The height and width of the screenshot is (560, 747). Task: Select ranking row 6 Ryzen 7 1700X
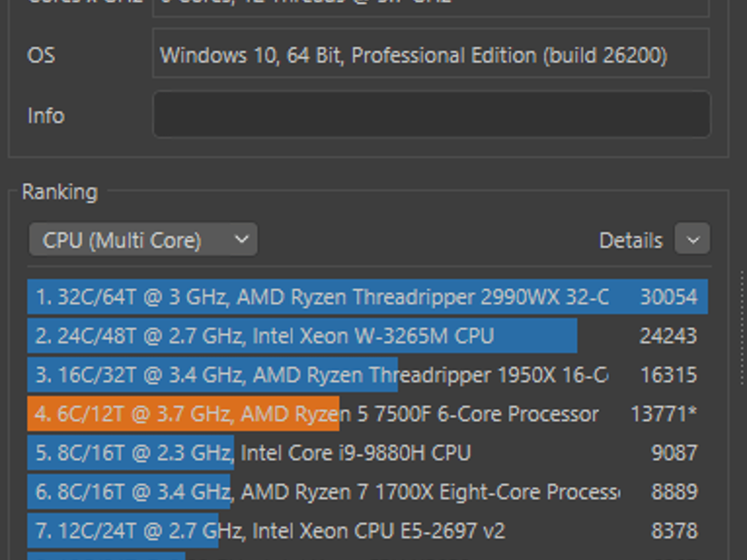(368, 491)
